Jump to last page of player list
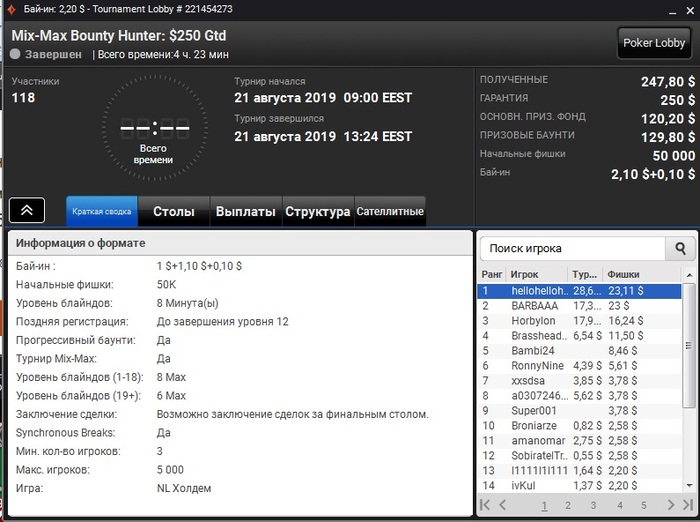 click(x=688, y=505)
